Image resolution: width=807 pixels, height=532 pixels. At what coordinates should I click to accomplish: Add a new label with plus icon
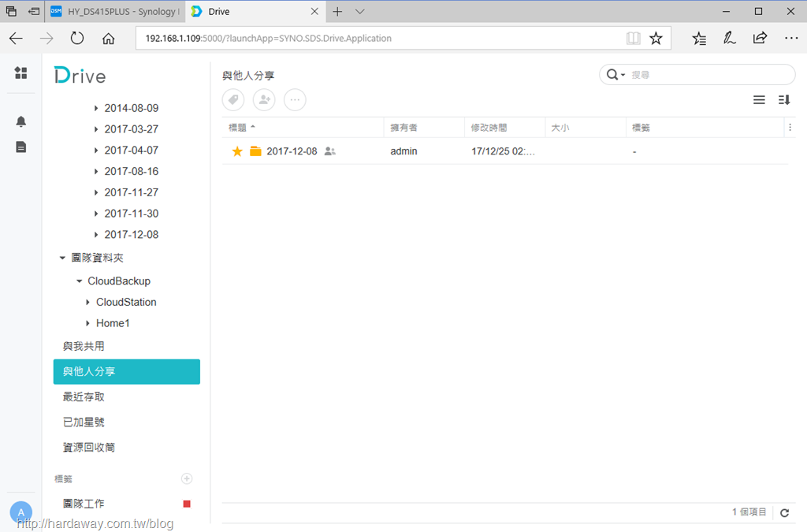[187, 478]
